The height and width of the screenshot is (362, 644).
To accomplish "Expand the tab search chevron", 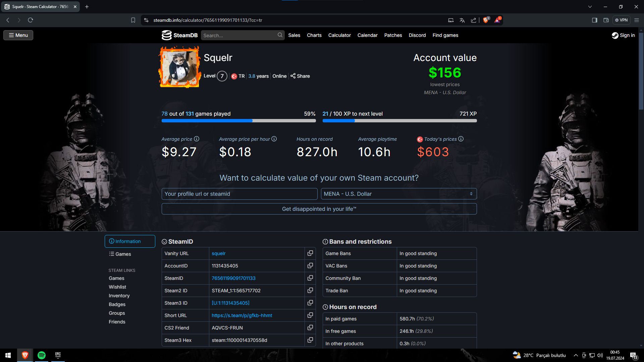I will point(590,7).
